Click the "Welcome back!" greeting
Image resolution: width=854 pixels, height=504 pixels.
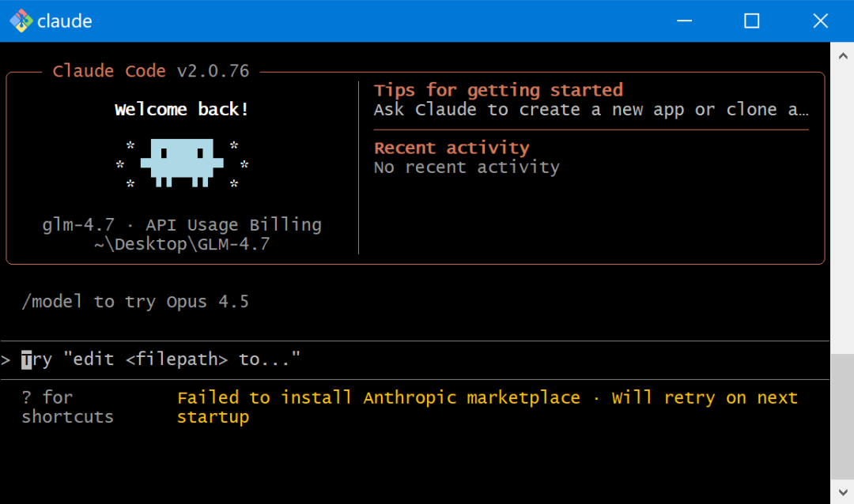click(182, 109)
